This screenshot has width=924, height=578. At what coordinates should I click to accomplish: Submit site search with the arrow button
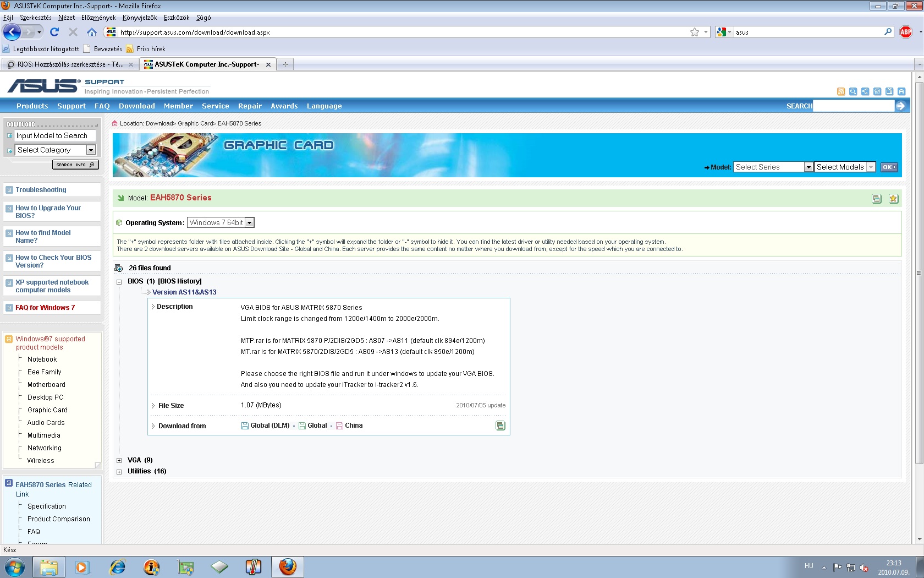coord(900,106)
